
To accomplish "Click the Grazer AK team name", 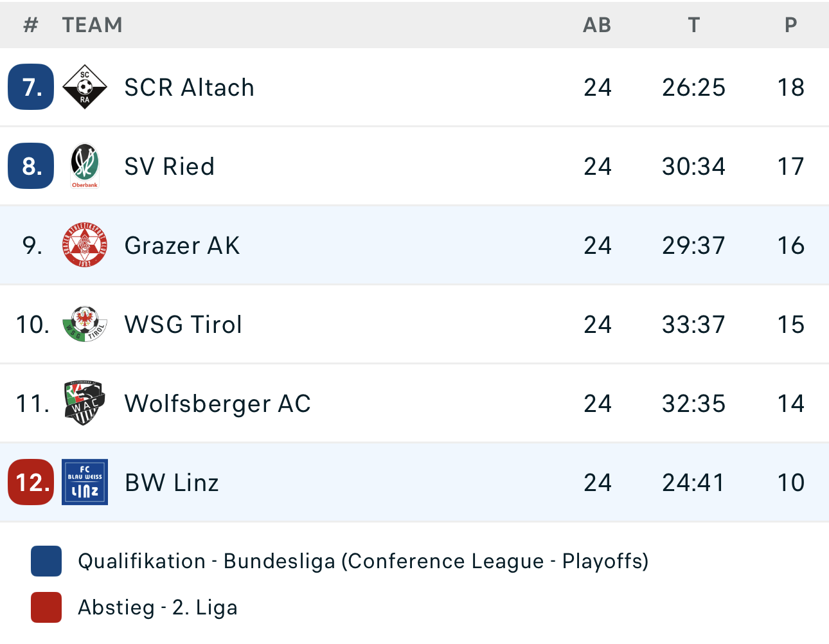I will pos(182,246).
